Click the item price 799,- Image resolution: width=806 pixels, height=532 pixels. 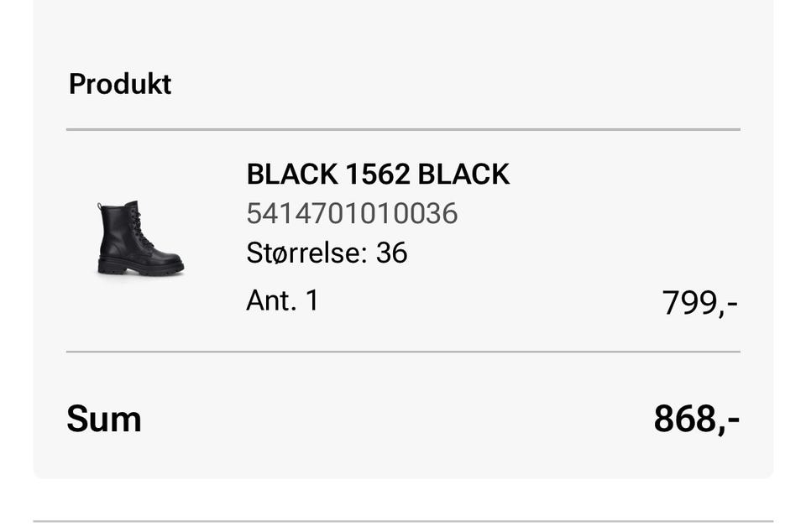[x=699, y=302]
